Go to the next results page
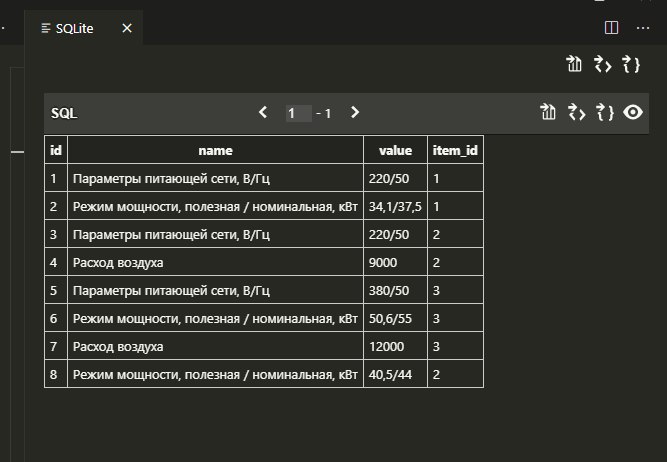The width and height of the screenshot is (667, 462). [354, 113]
